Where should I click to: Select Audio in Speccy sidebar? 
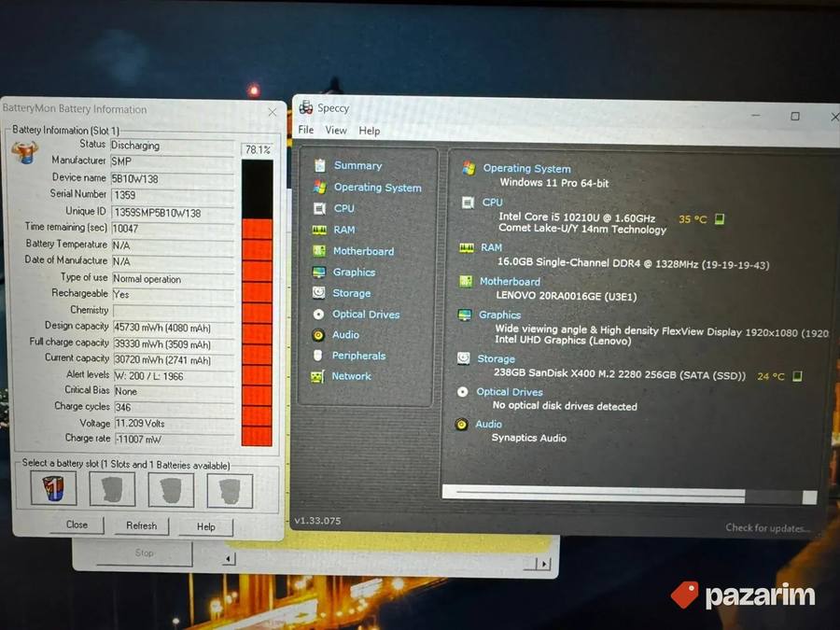coord(345,335)
